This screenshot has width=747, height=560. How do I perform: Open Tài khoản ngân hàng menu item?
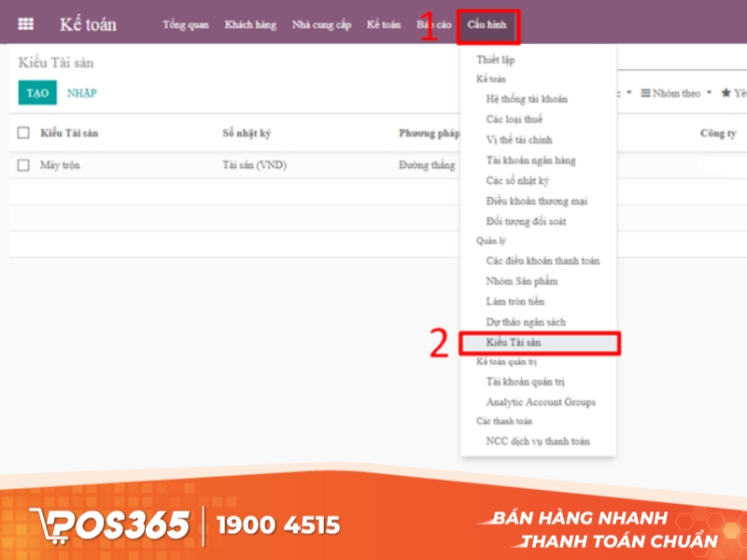click(530, 161)
